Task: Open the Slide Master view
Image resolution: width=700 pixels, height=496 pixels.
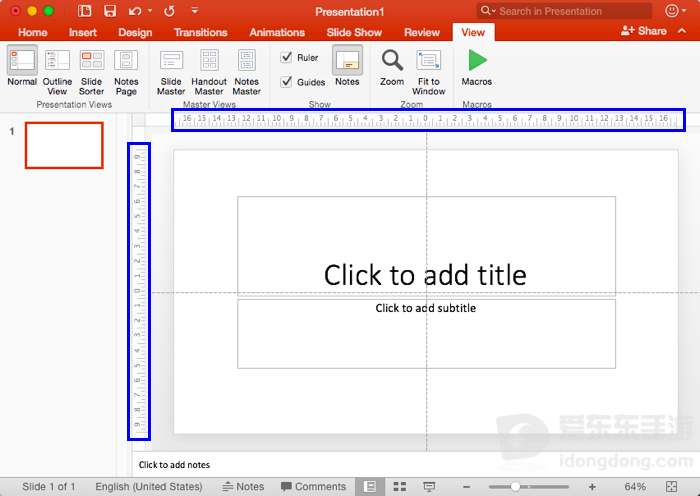Action: (x=171, y=72)
